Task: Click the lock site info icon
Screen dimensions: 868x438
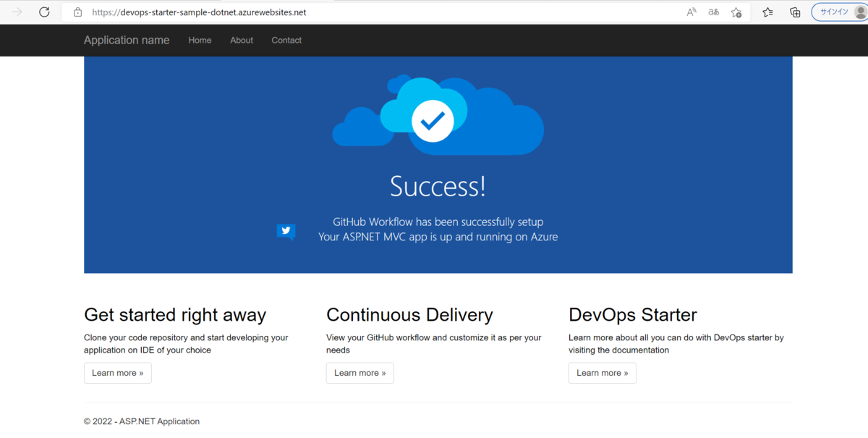Action: click(78, 12)
